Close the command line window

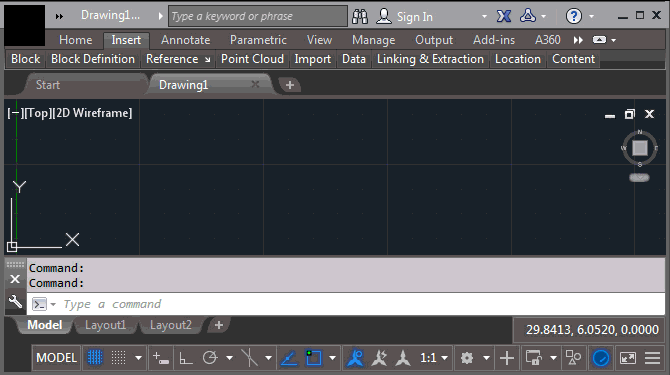click(x=15, y=279)
